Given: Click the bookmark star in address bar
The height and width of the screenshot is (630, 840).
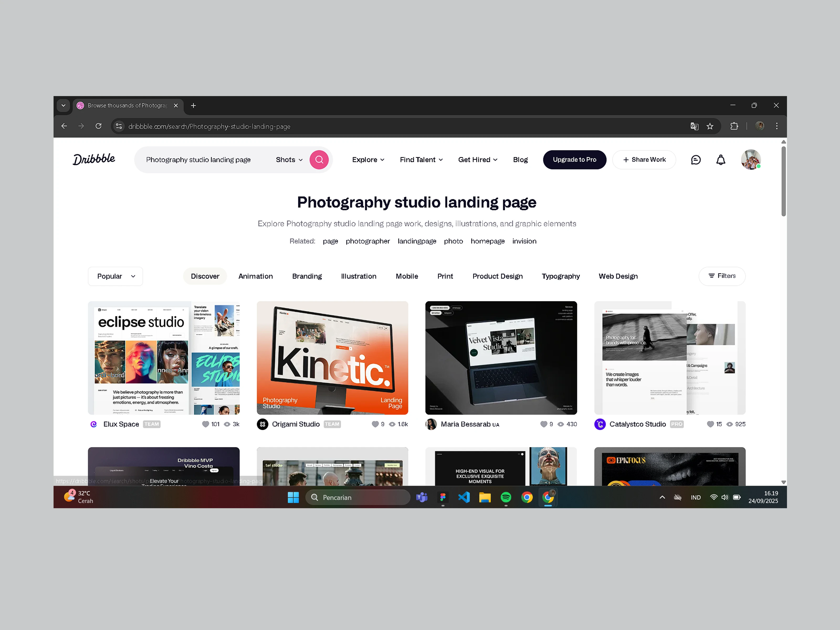Looking at the screenshot, I should point(710,127).
